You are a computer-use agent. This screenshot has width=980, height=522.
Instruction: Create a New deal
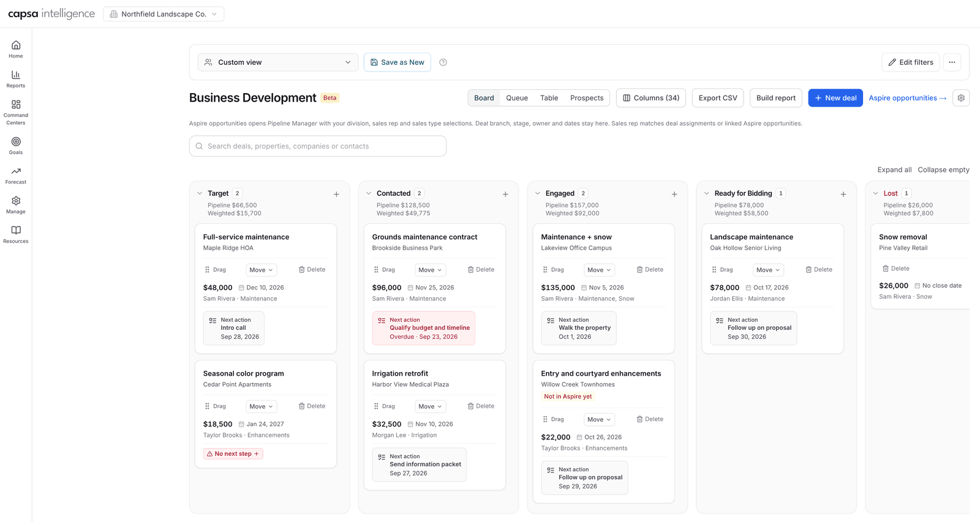click(835, 98)
